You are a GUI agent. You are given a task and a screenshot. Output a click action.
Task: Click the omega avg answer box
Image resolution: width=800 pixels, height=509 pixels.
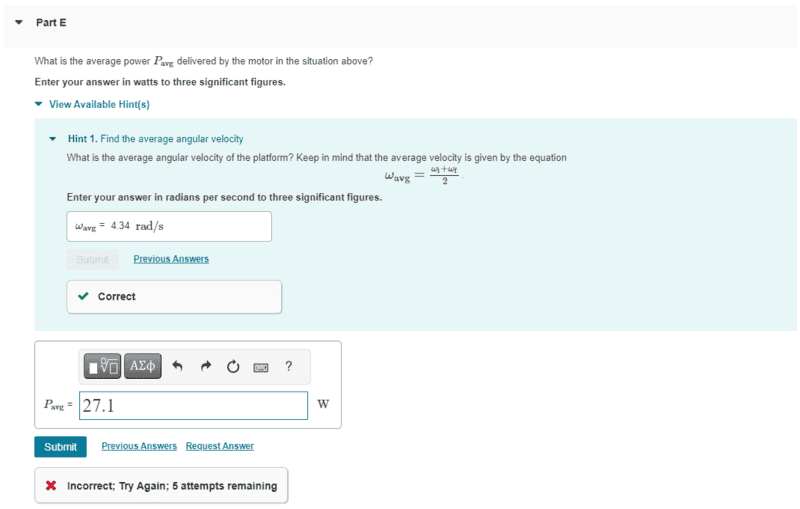168,226
